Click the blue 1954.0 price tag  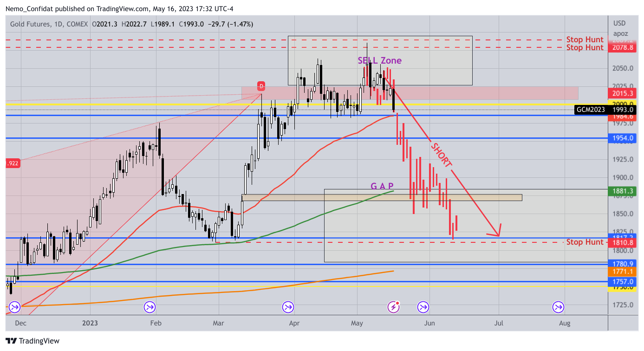[622, 138]
